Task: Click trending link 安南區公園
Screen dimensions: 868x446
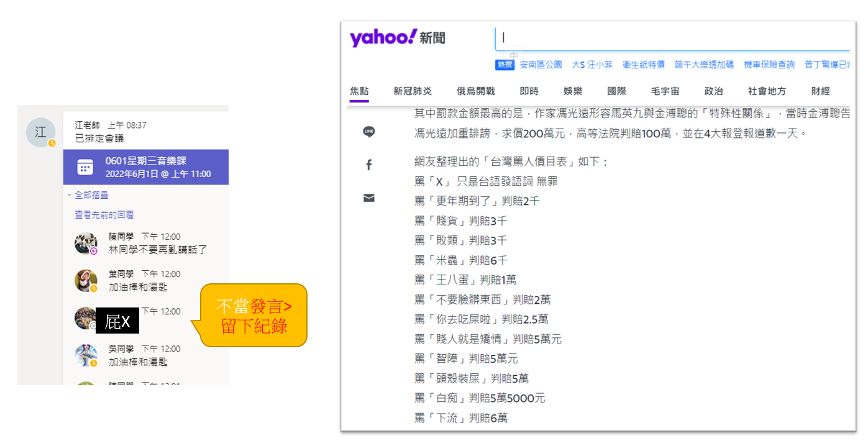Action: coord(541,65)
